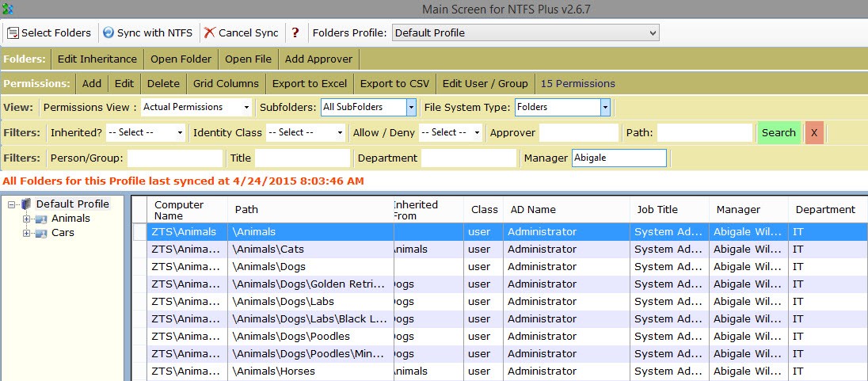Click Add Approver in Folders toolbar
This screenshot has height=381, width=868.
click(318, 59)
